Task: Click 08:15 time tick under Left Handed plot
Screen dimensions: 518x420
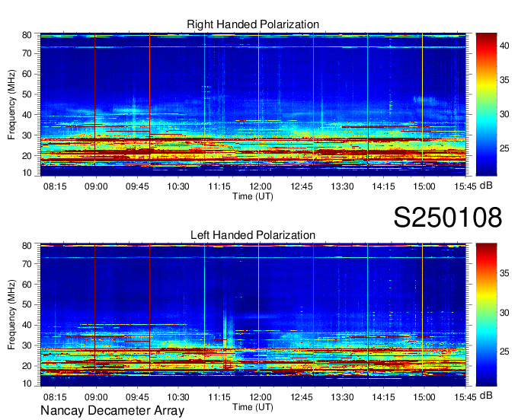Action: [55, 397]
